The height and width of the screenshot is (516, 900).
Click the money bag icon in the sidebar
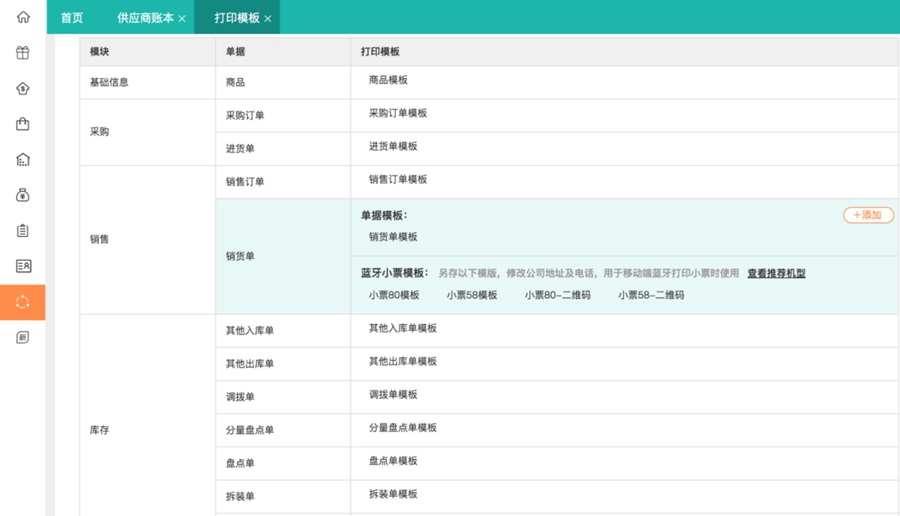(23, 195)
